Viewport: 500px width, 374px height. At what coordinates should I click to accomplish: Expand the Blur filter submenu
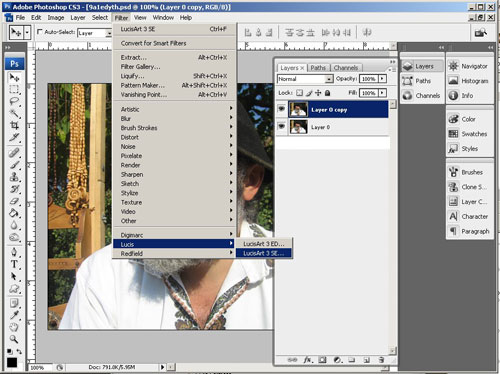point(175,118)
